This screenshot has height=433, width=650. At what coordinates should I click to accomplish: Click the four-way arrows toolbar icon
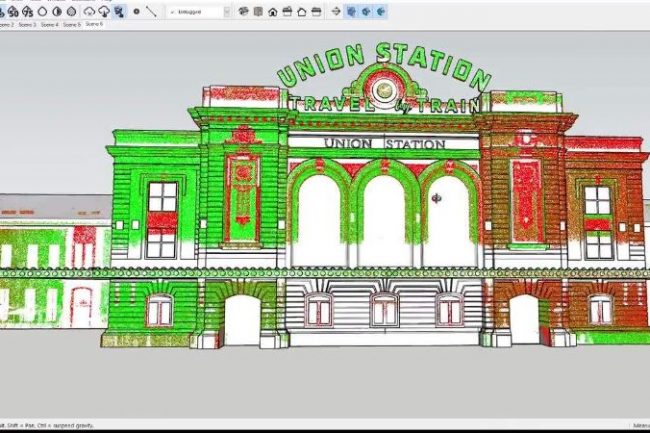(x=336, y=11)
